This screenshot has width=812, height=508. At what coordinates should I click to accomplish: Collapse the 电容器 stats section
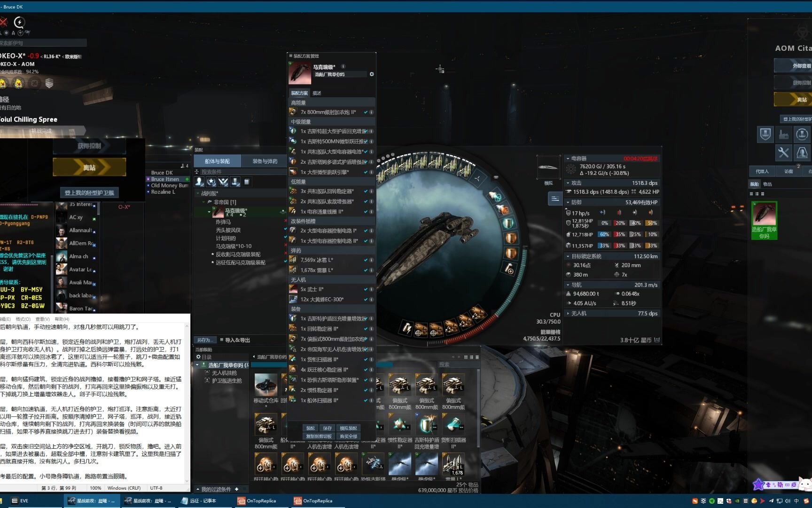(x=568, y=159)
